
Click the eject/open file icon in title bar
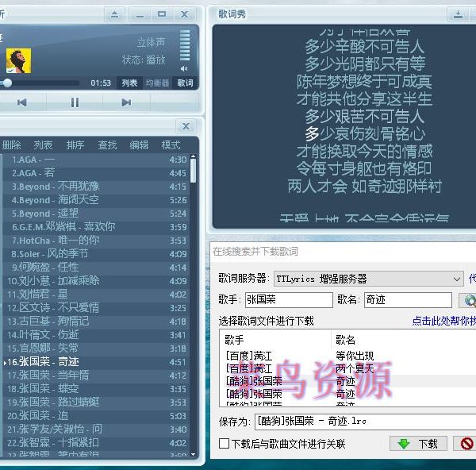115,14
